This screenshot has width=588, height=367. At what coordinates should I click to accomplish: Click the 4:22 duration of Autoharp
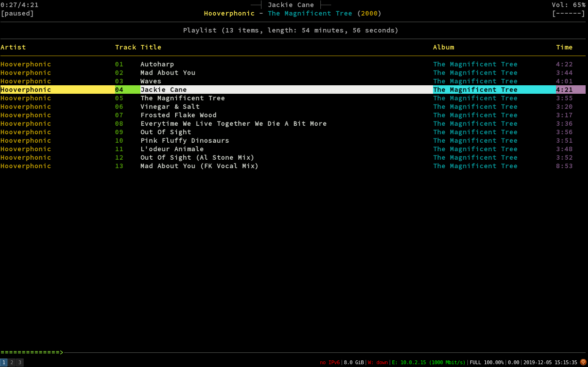tap(564, 64)
